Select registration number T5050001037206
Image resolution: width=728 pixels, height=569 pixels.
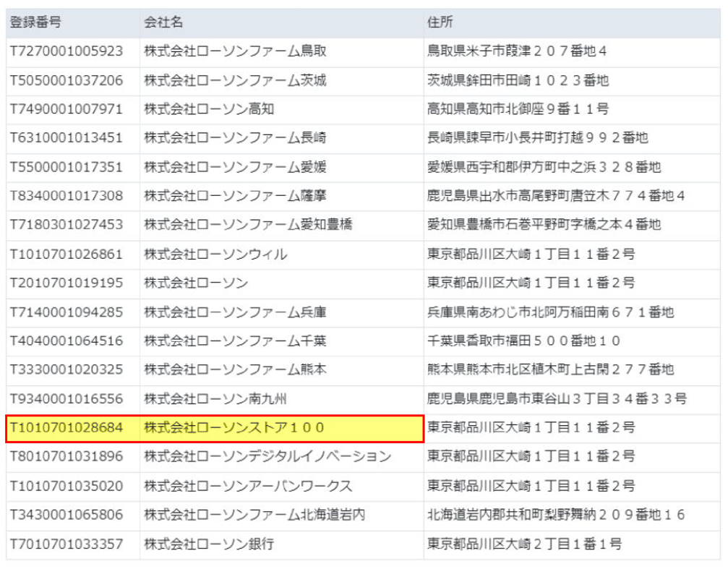tap(67, 80)
